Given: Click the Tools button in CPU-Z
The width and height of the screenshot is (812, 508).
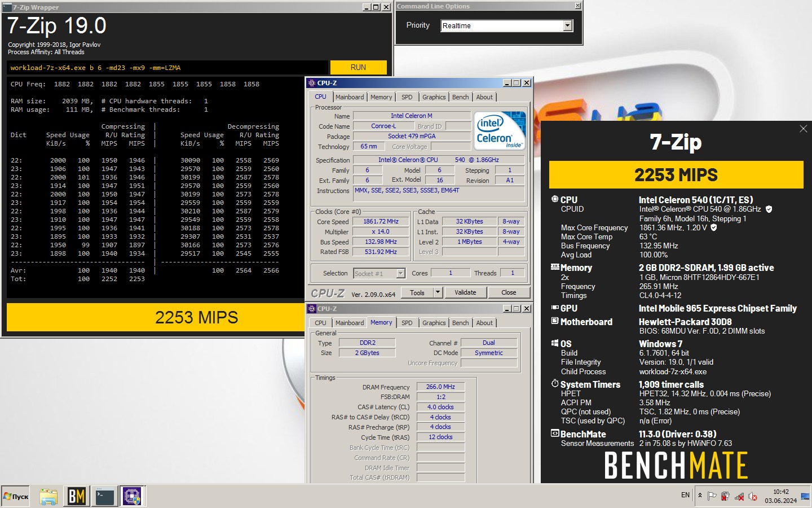Looking at the screenshot, I should point(417,292).
